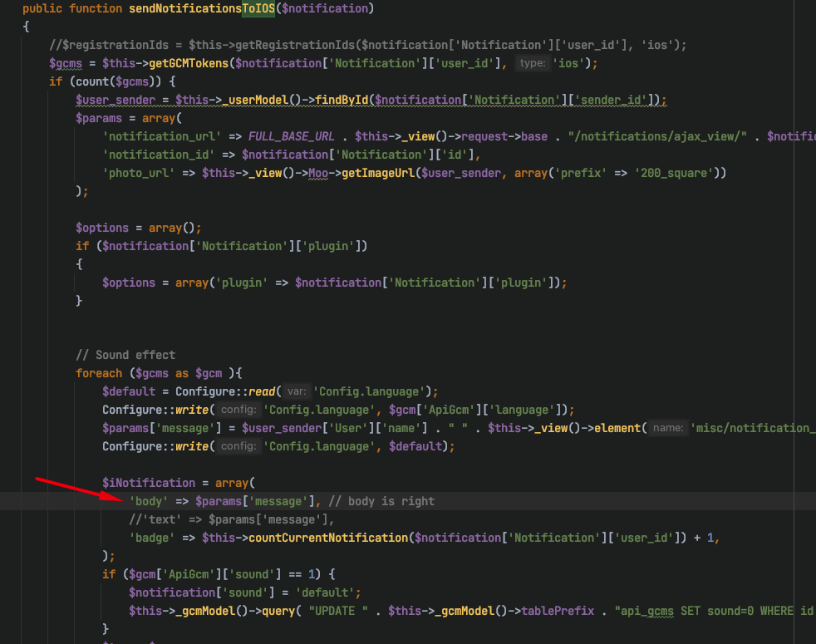Click the $default variable assigned from Configure::read

129,391
